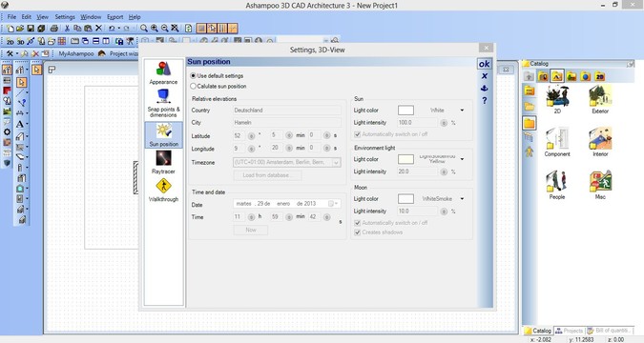Click the Zoom out magnifier icon
Screen dimensions: 644x343
[x=164, y=28]
